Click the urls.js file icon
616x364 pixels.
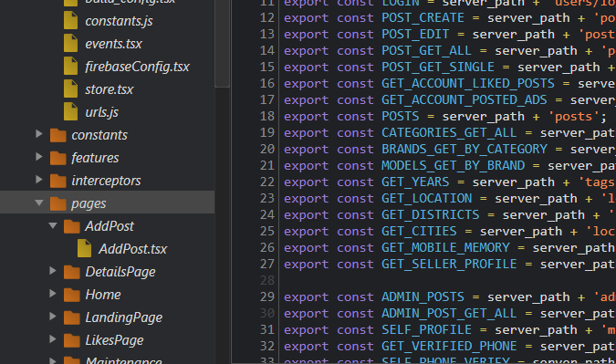point(70,111)
